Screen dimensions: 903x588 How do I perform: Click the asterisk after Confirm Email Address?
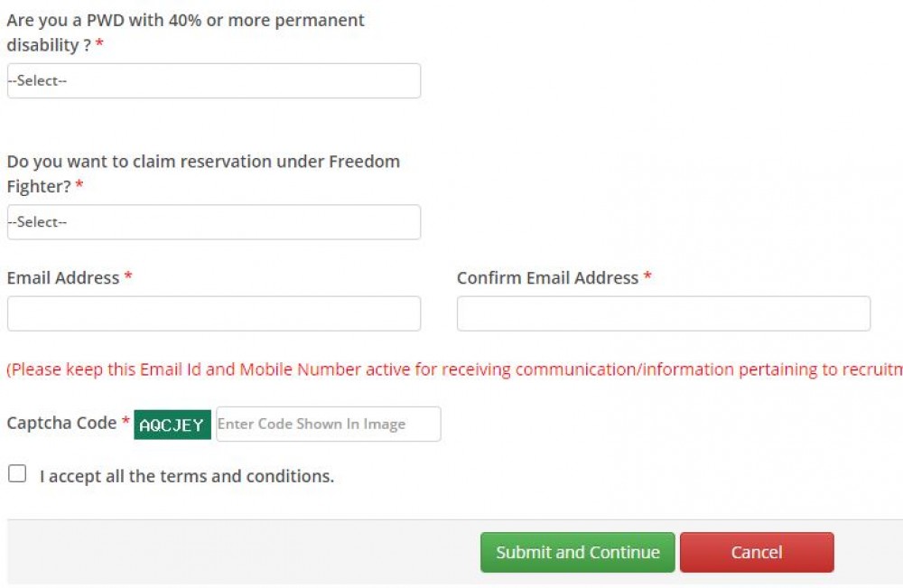(x=647, y=278)
